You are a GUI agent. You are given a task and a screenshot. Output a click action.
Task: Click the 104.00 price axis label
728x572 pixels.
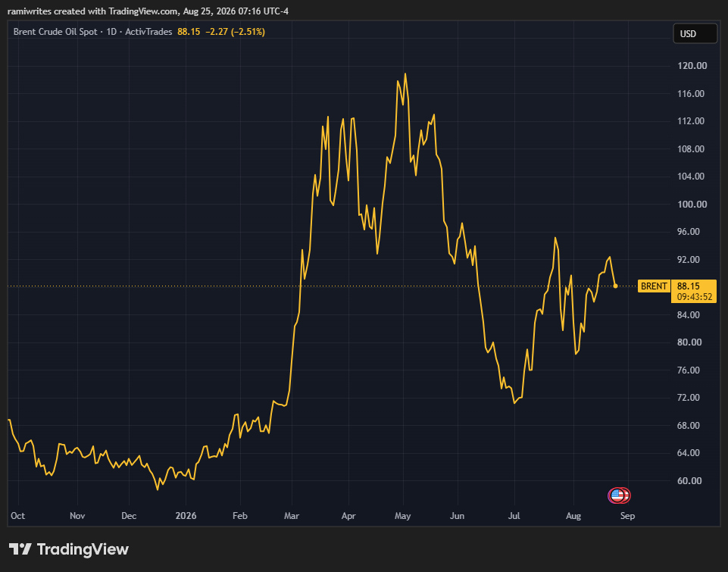coord(691,176)
